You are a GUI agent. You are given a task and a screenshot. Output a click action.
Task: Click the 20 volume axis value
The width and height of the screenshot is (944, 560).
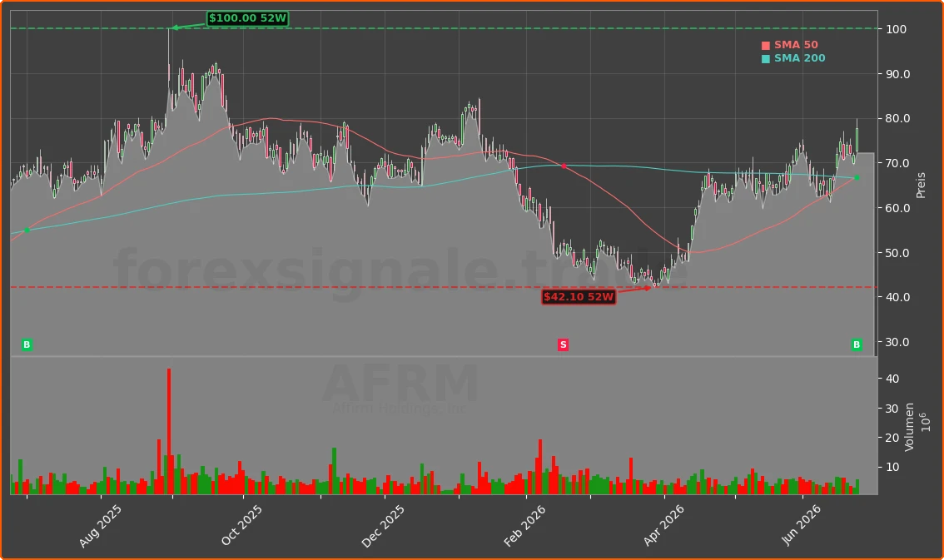[892, 438]
